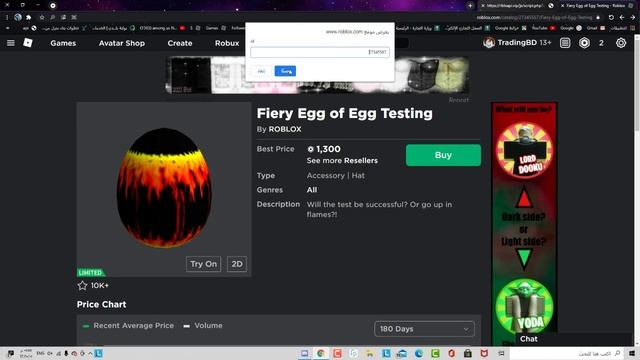The height and width of the screenshot is (360, 640).
Task: Open Chrome from the taskbar
Action: [321, 353]
